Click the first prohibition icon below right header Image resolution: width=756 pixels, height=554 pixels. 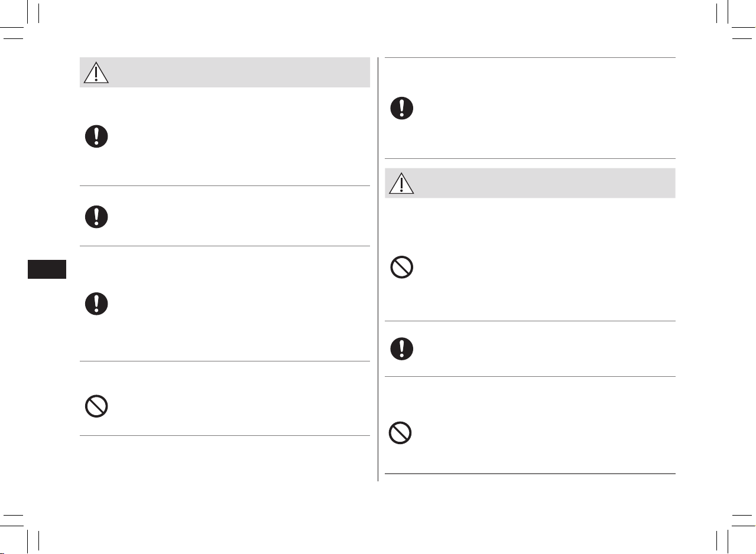pyautogui.click(x=402, y=268)
